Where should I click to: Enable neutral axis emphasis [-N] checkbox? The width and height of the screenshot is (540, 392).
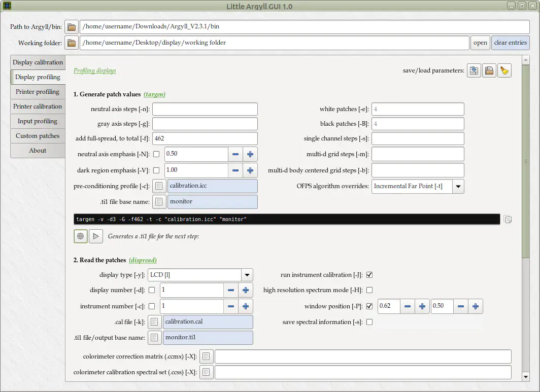[x=156, y=154]
